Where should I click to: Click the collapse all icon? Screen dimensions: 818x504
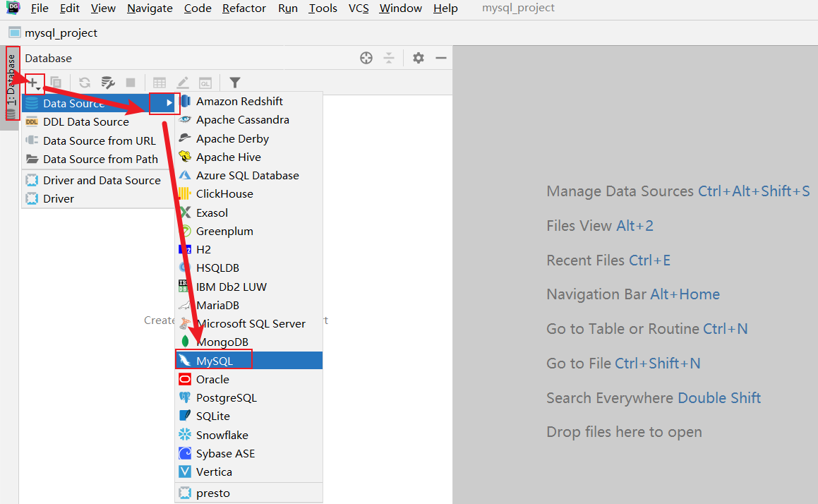(389, 58)
